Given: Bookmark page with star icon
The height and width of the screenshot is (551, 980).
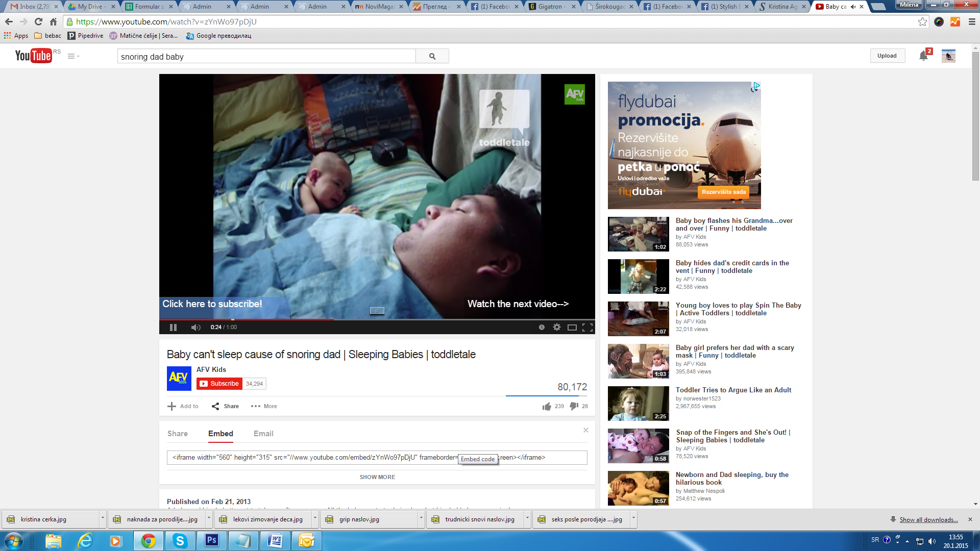Looking at the screenshot, I should coord(922,22).
